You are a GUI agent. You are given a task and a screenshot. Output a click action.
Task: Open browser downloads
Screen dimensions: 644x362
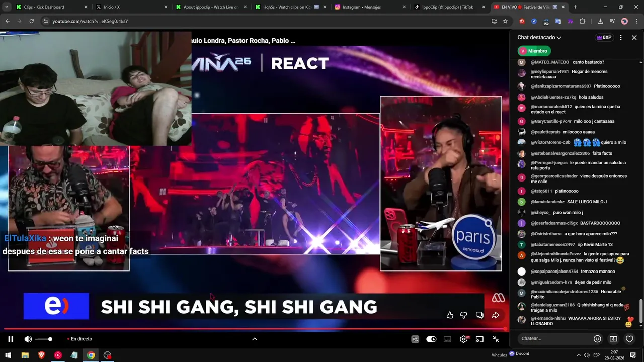point(600,21)
